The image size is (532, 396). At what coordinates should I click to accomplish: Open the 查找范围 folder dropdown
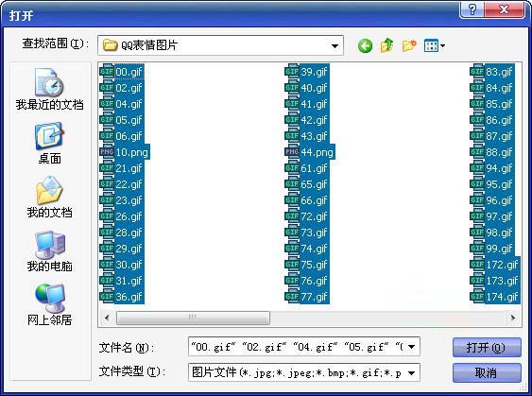335,45
